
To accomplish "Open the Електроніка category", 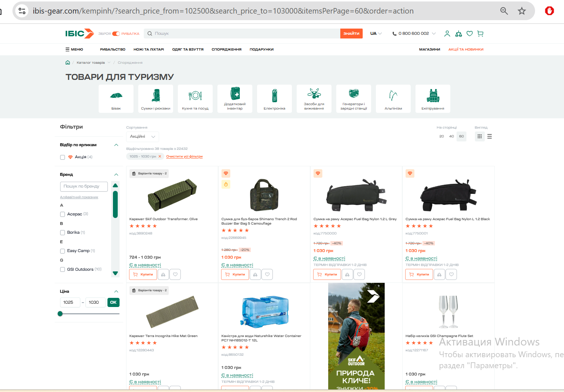I will [x=275, y=99].
